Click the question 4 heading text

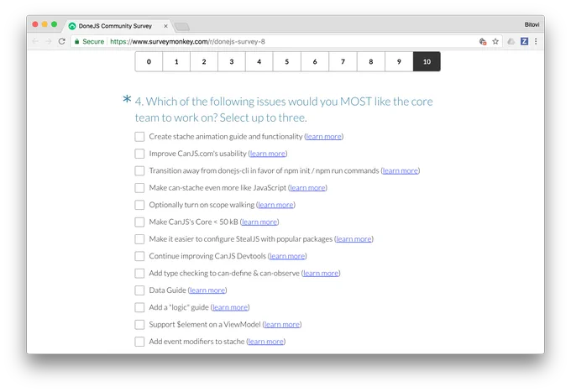pos(284,110)
